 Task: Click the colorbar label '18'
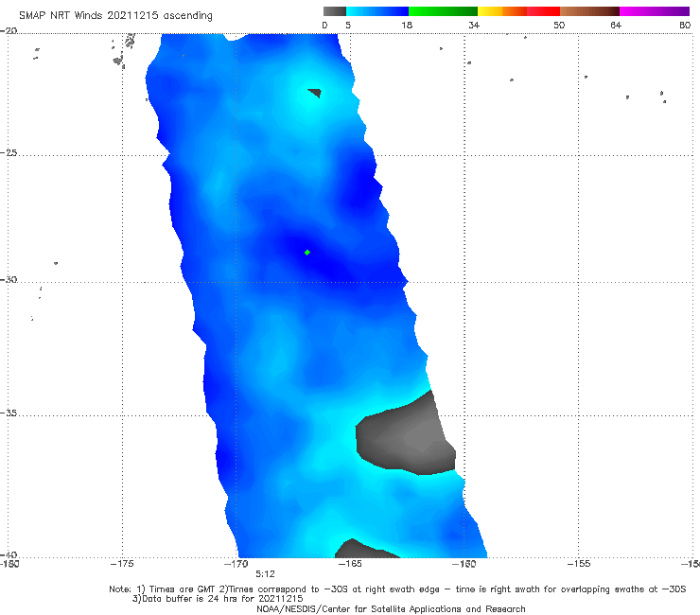407,26
